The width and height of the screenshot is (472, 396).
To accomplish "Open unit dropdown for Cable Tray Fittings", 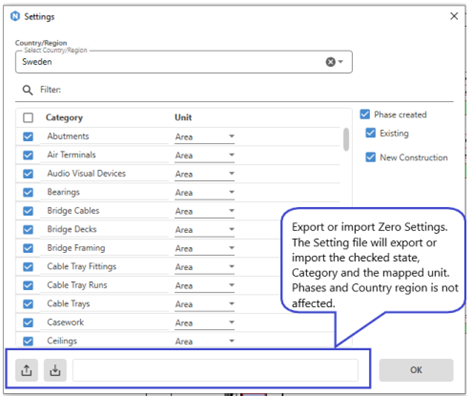I will coord(232,267).
